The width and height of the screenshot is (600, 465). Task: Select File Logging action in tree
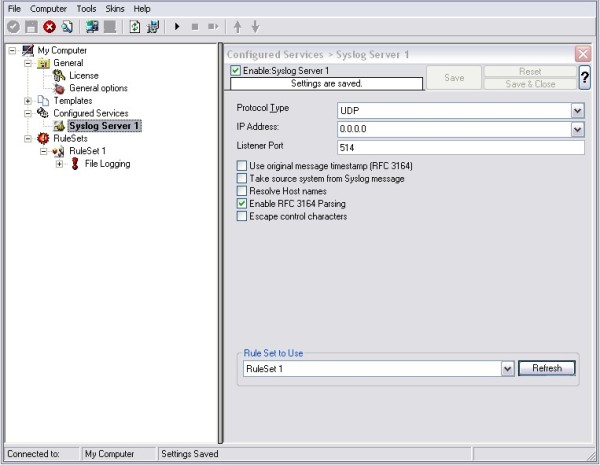pos(107,164)
